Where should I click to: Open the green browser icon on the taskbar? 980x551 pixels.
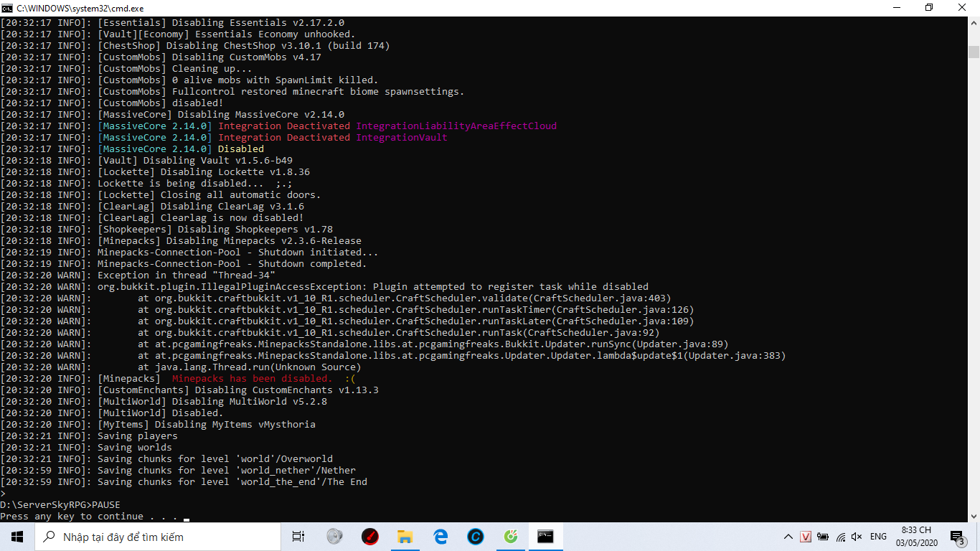tap(510, 537)
